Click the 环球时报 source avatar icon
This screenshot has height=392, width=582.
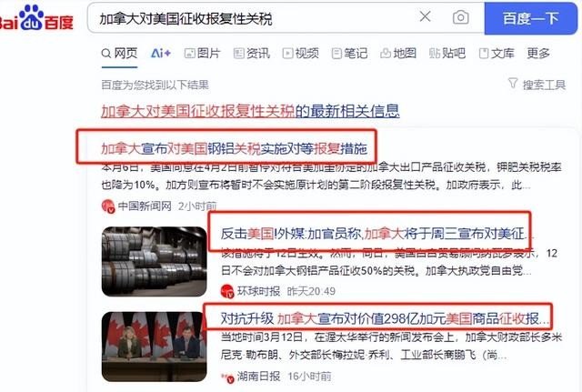point(226,291)
